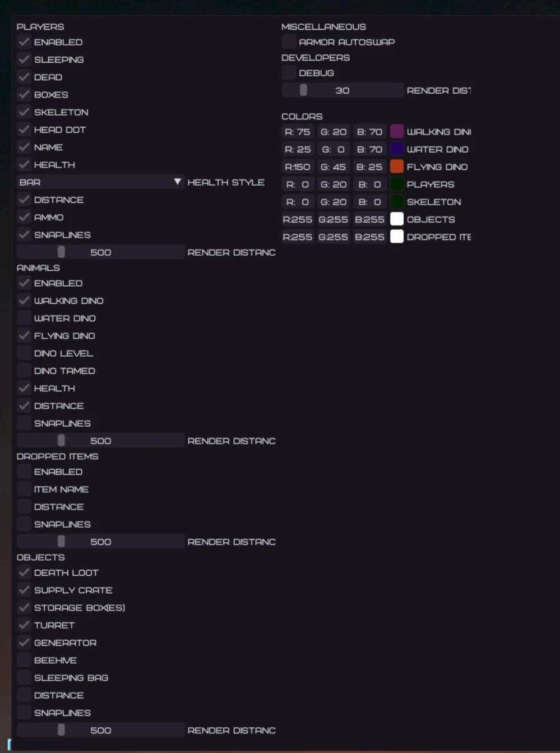Enable the Water Dino checkbox
This screenshot has width=560, height=753.
pos(24,318)
